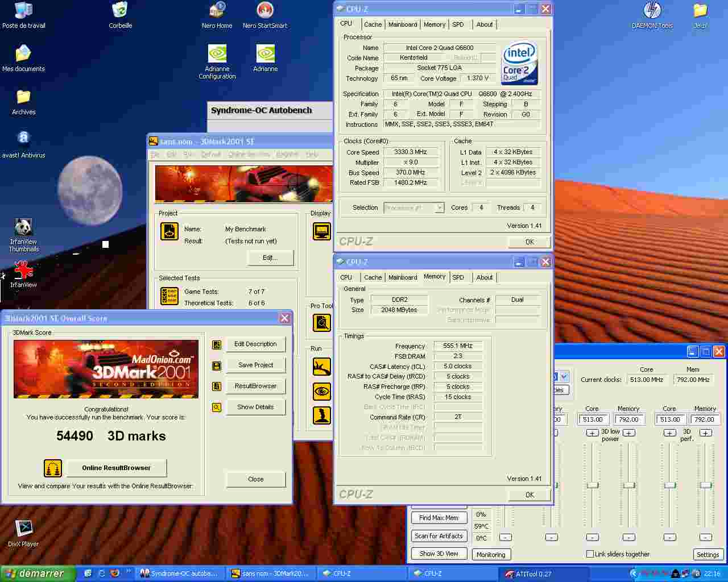Launch the Nero Home desktop shortcut
The image size is (728, 582).
tap(217, 15)
